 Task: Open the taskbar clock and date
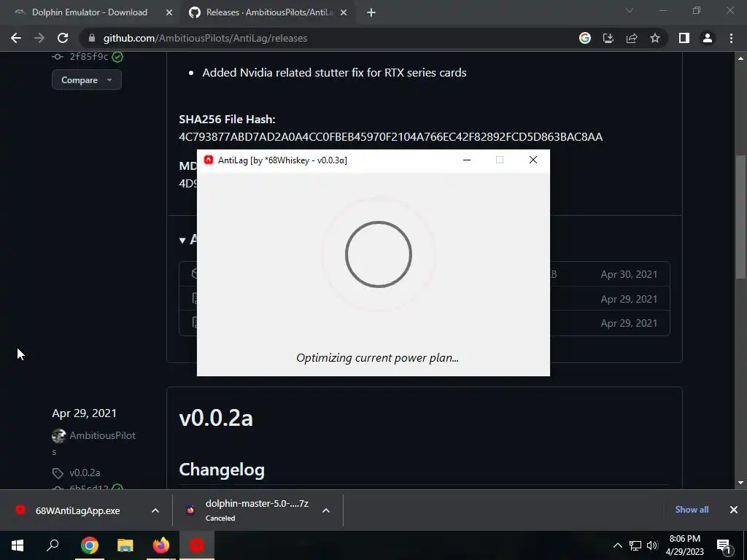[684, 545]
